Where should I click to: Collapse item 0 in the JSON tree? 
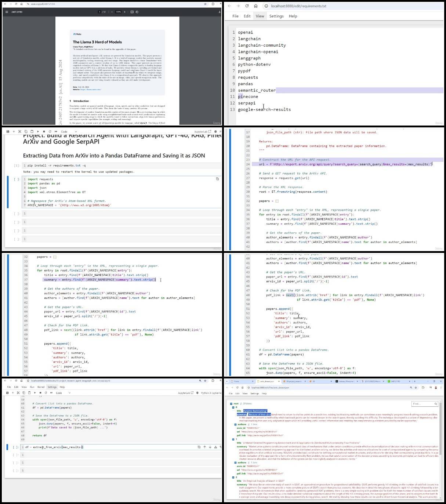click(x=233, y=407)
